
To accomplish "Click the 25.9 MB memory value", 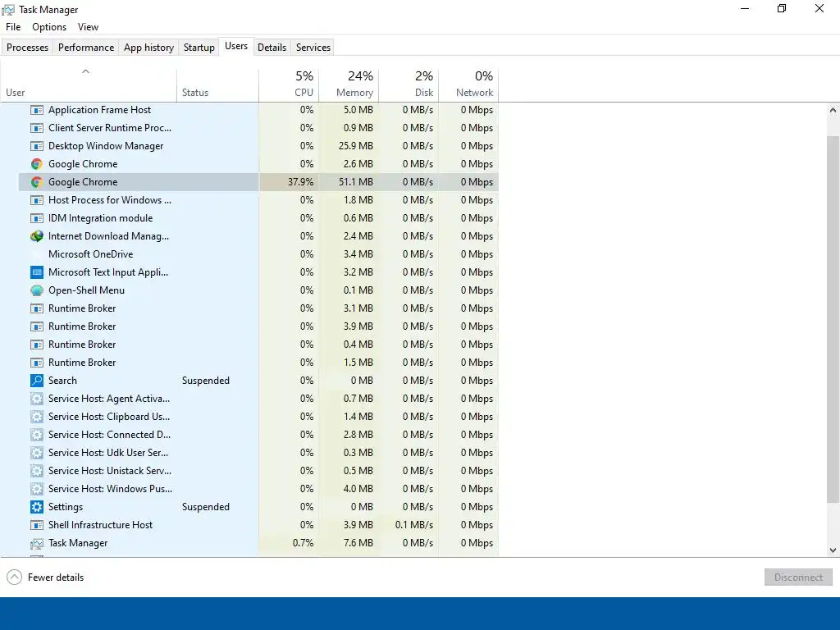I will pyautogui.click(x=356, y=146).
